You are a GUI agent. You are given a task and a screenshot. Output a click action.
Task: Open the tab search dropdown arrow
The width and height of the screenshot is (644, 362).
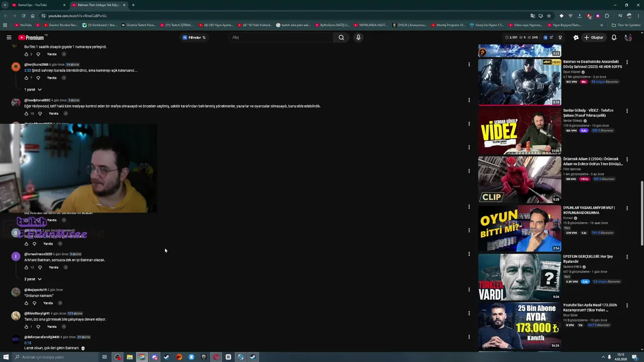[x=5, y=5]
